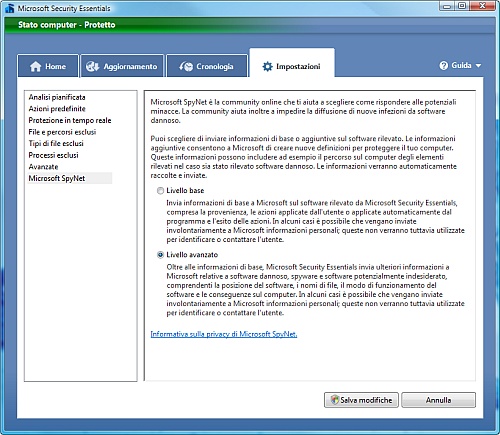500x435 pixels.
Task: Click the shield icon on Salva modifiche
Action: [x=334, y=400]
